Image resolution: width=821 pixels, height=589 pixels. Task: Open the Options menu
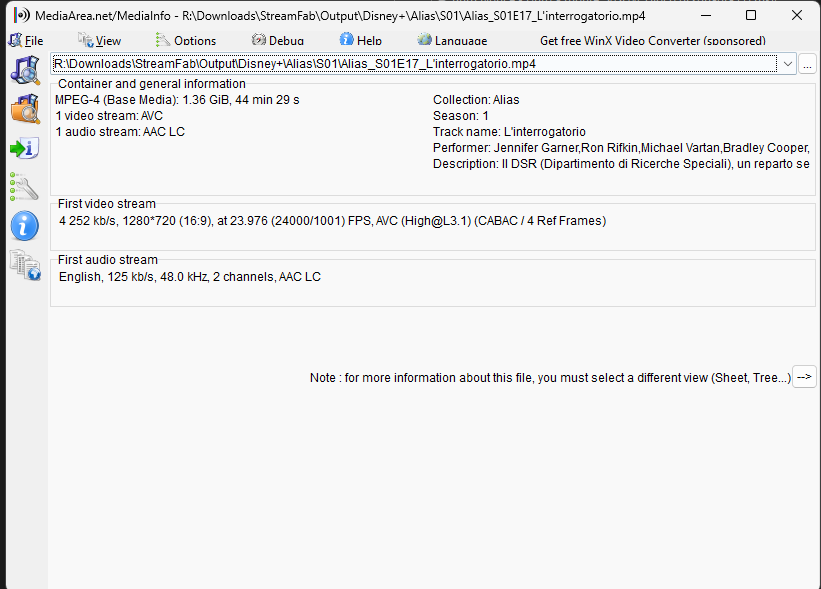186,40
